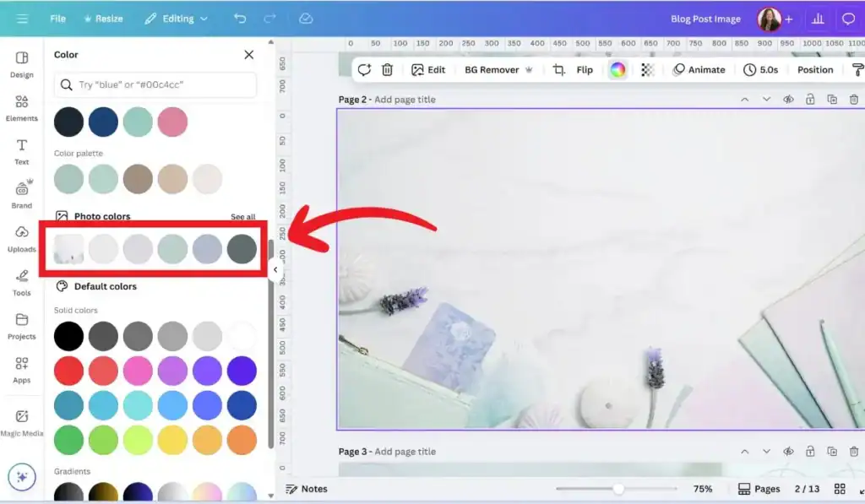Click the See all photo colors link
This screenshot has width=865, height=504.
tap(242, 216)
